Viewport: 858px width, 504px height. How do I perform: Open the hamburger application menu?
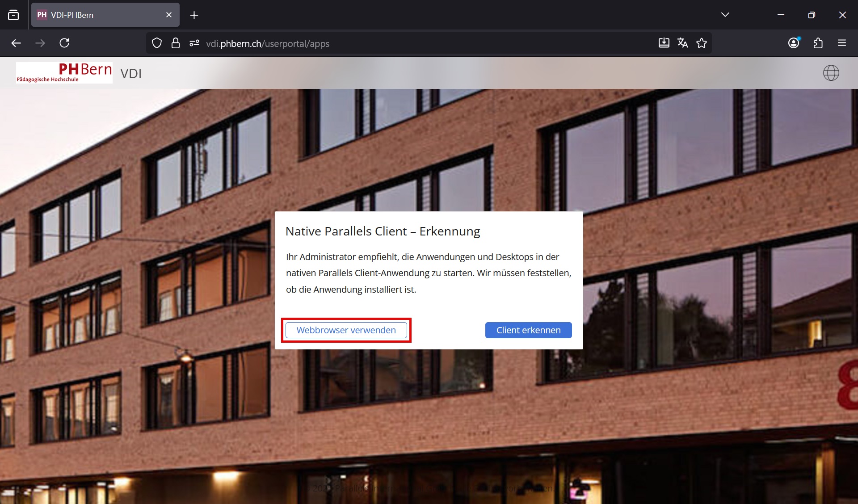pyautogui.click(x=842, y=43)
